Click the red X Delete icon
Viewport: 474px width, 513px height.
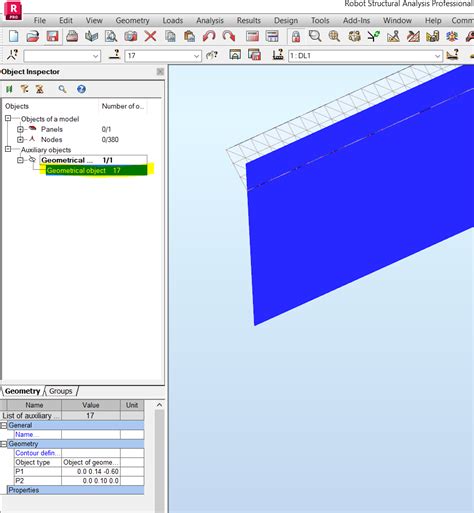click(150, 36)
